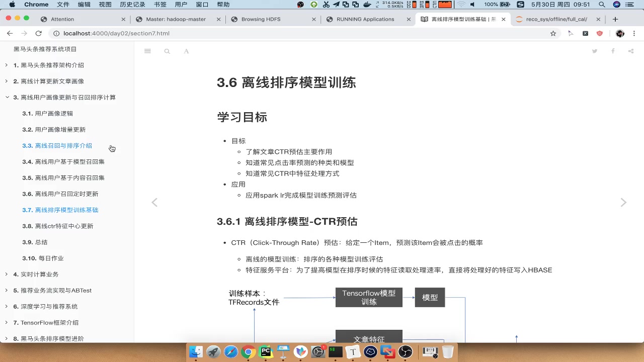Reload the page using the refresh icon

point(38,33)
